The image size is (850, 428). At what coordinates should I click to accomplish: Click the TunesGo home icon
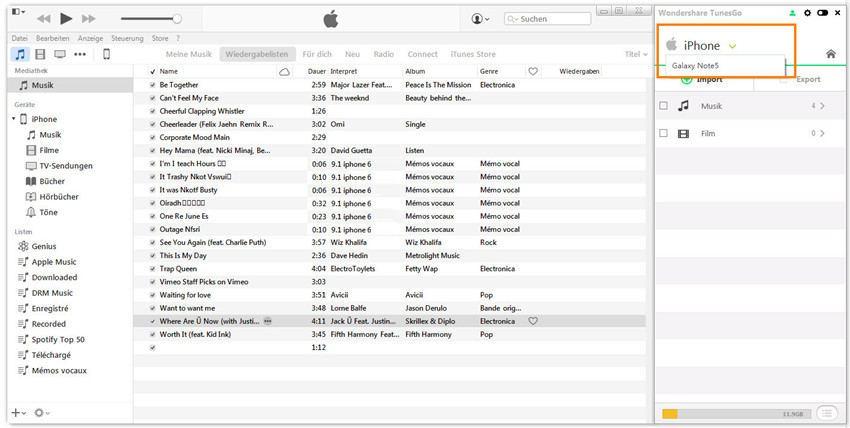pos(830,54)
